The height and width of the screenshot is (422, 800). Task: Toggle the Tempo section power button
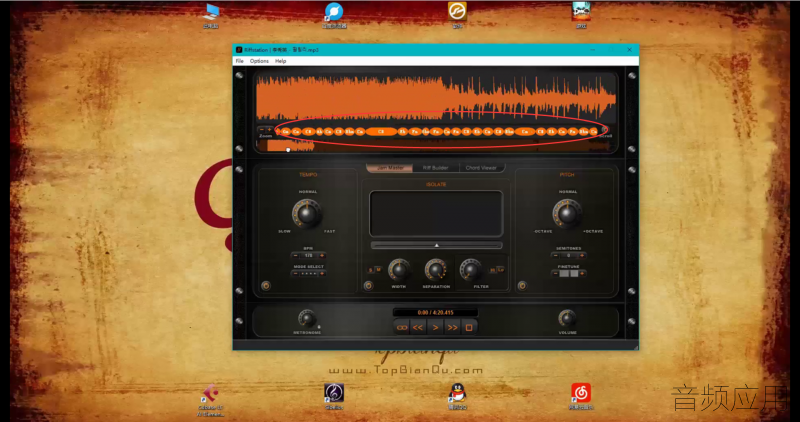click(x=266, y=286)
